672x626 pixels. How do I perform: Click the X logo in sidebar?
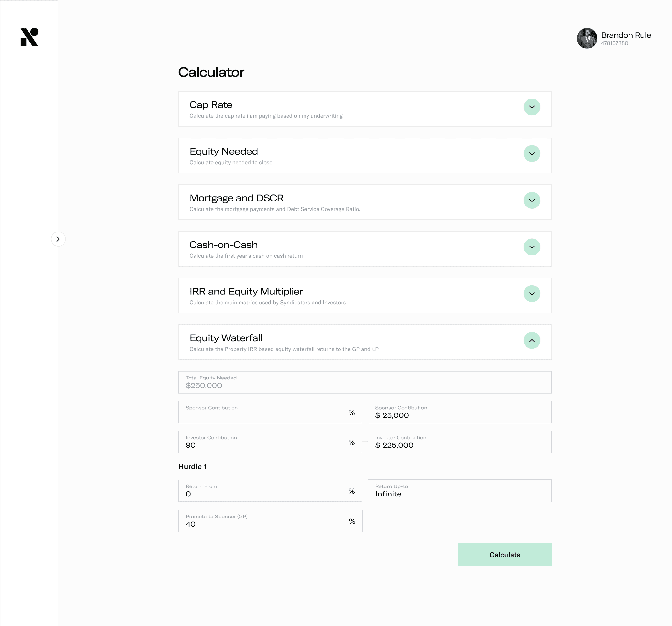pyautogui.click(x=29, y=37)
